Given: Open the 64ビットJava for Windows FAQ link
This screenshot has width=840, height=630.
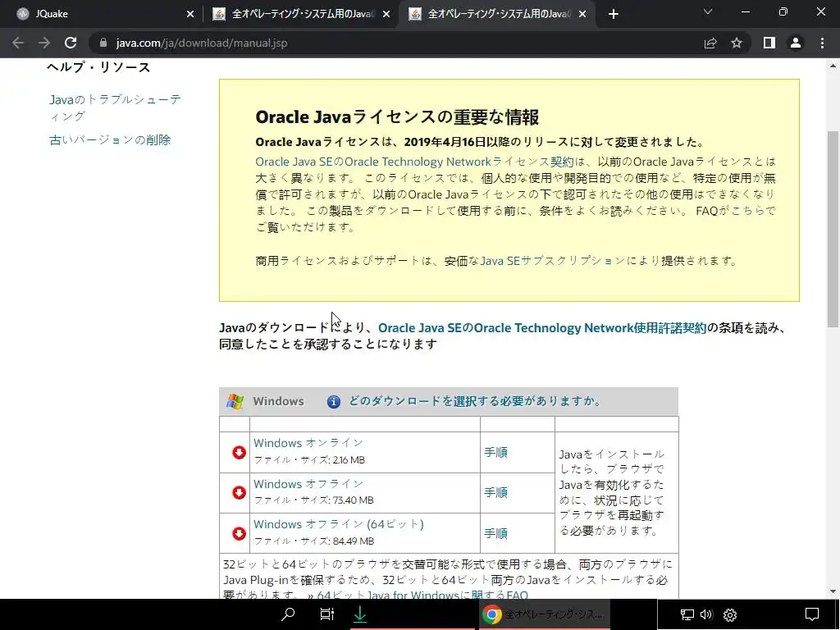Looking at the screenshot, I should [x=422, y=595].
